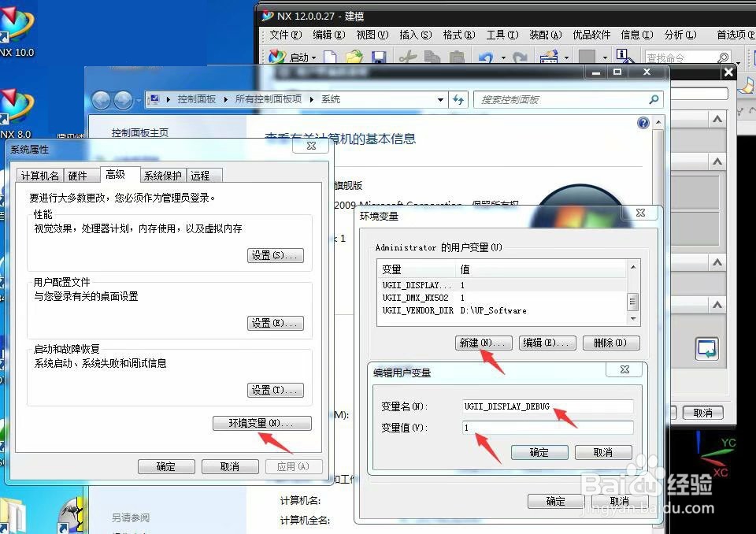Click the Save floppy icon in NX toolbar
756x534 pixels.
pyautogui.click(x=379, y=57)
